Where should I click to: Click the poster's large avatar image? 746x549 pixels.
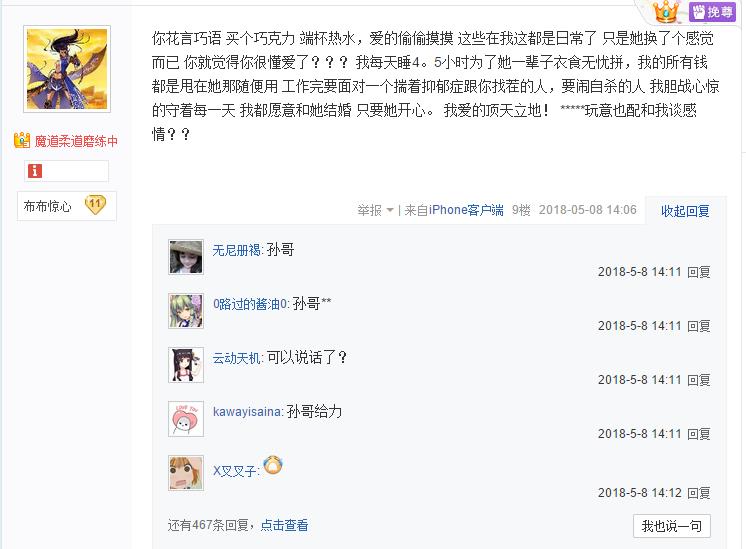point(66,75)
